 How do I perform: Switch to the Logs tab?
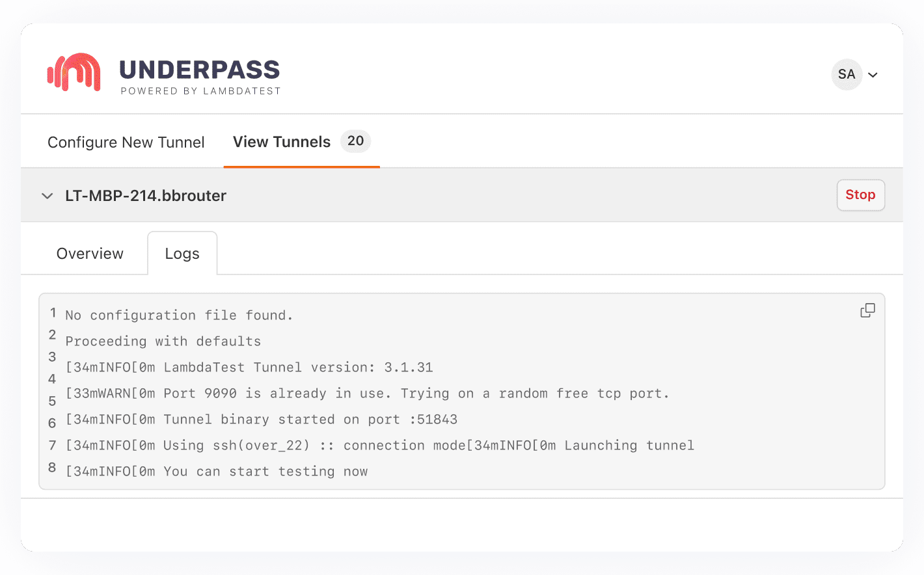tap(182, 253)
